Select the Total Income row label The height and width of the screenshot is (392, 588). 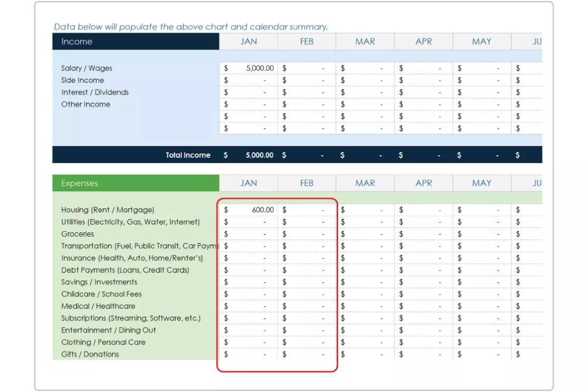click(188, 155)
